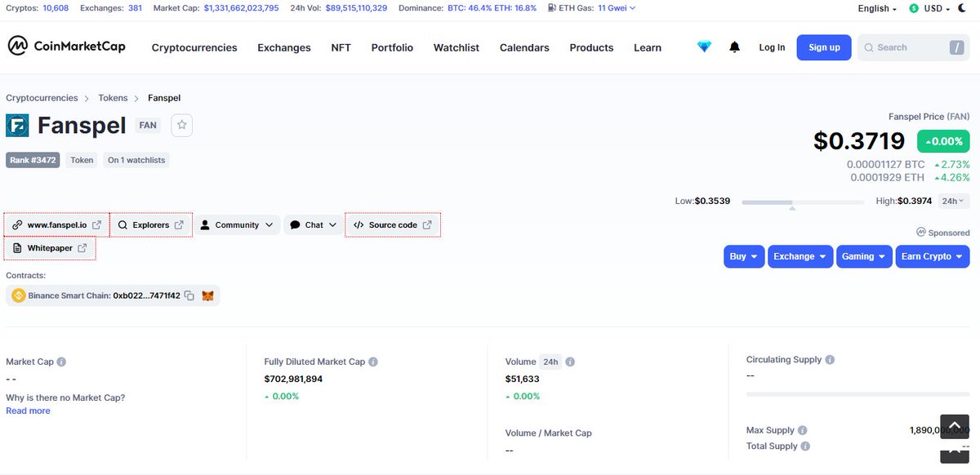Open the Earn Crypto dropdown button
Image resolution: width=980 pixels, height=475 pixels.
pyautogui.click(x=932, y=256)
